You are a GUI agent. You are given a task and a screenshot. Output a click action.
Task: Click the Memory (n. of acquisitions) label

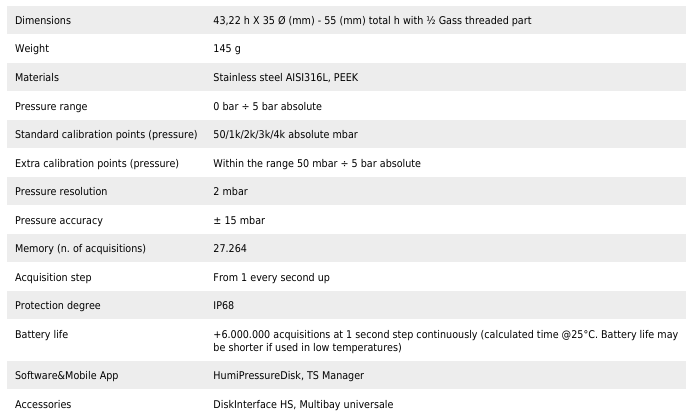point(80,248)
